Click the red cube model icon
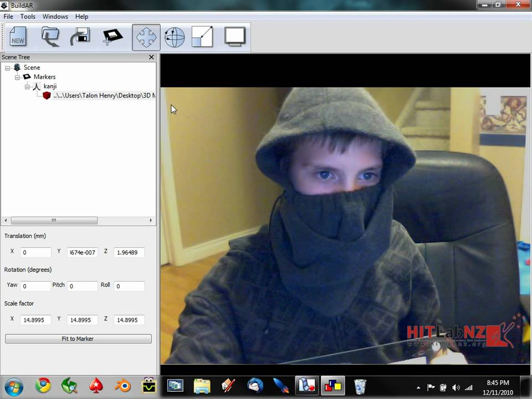The height and width of the screenshot is (399, 532). pyautogui.click(x=47, y=96)
